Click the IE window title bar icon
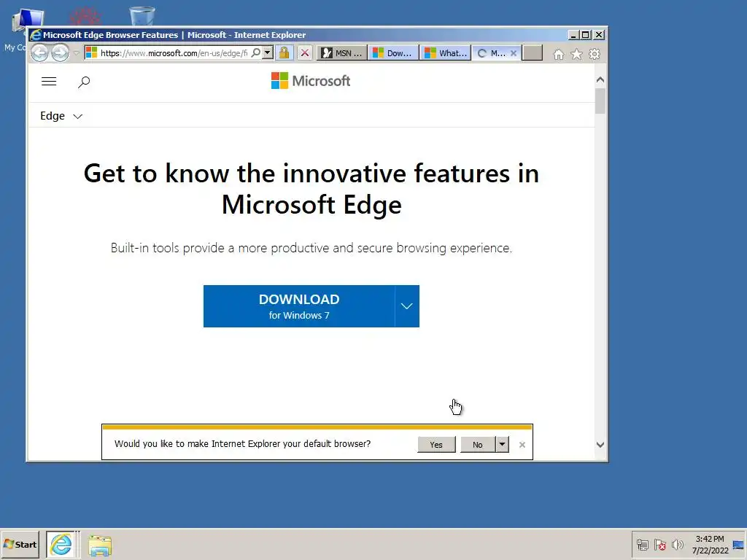Image resolution: width=747 pixels, height=560 pixels. [x=36, y=35]
